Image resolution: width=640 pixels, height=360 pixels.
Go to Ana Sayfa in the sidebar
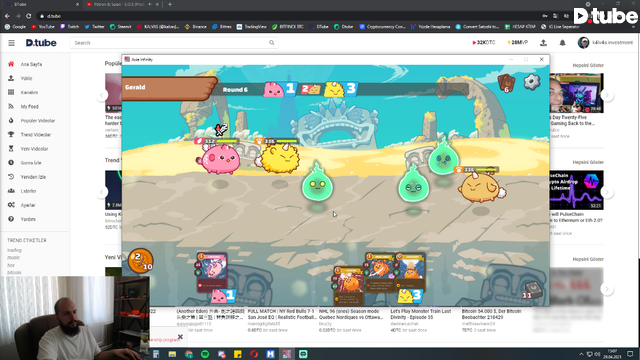[31, 64]
